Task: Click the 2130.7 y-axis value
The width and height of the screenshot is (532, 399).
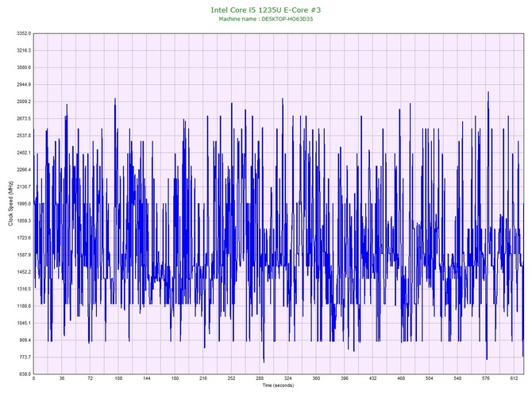Action: click(x=24, y=186)
